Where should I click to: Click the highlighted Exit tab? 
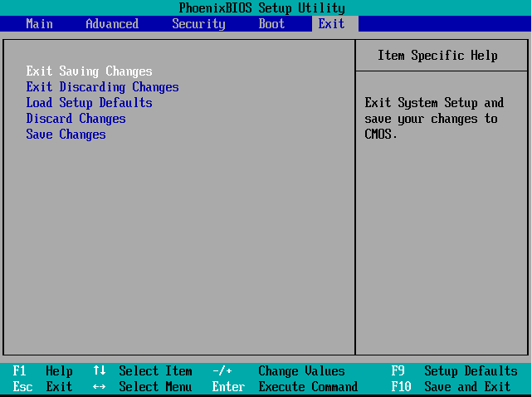tap(331, 23)
